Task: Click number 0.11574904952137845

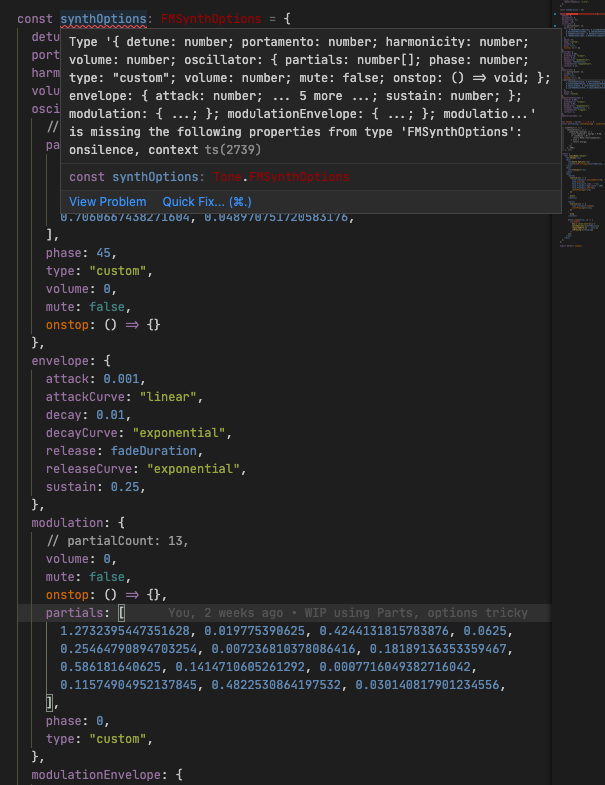Action: pyautogui.click(x=129, y=685)
